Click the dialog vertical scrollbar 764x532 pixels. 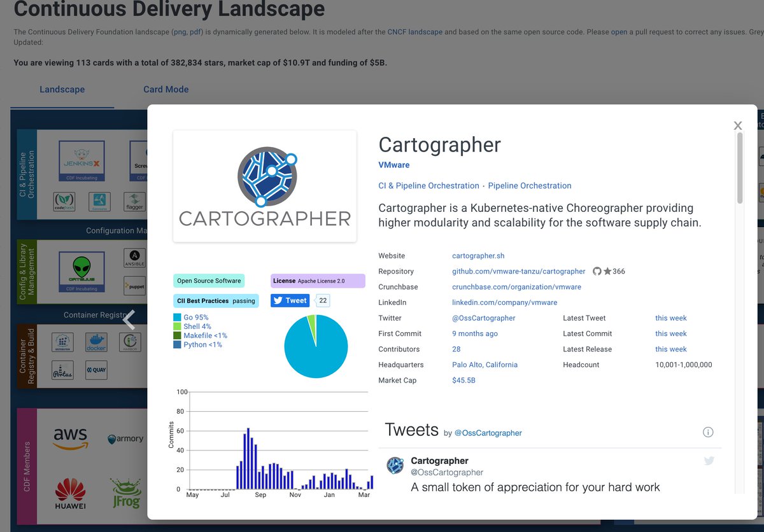[740, 169]
